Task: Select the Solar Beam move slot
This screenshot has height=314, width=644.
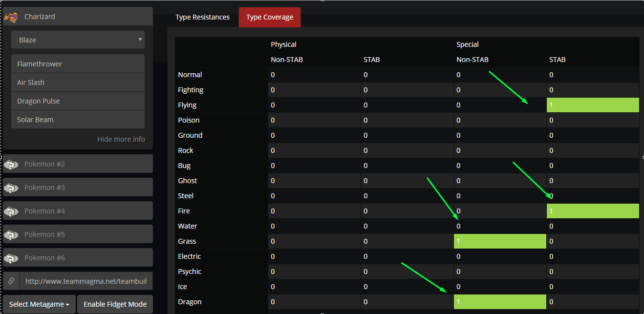Action: [78, 120]
